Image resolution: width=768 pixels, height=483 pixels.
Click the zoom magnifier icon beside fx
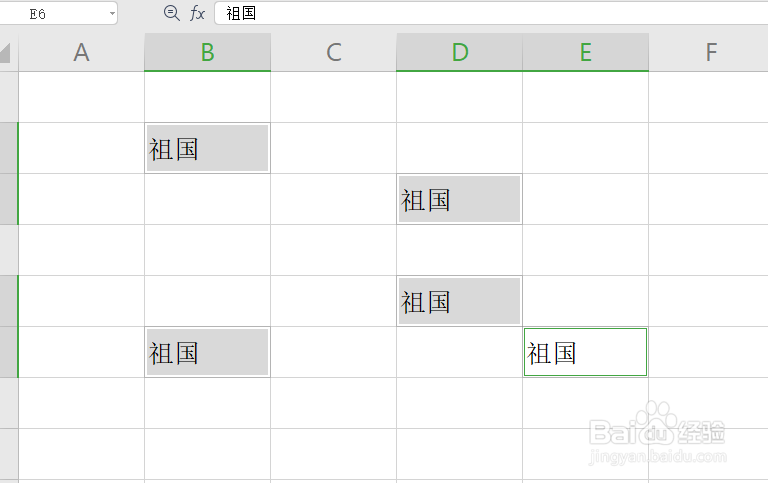(171, 13)
